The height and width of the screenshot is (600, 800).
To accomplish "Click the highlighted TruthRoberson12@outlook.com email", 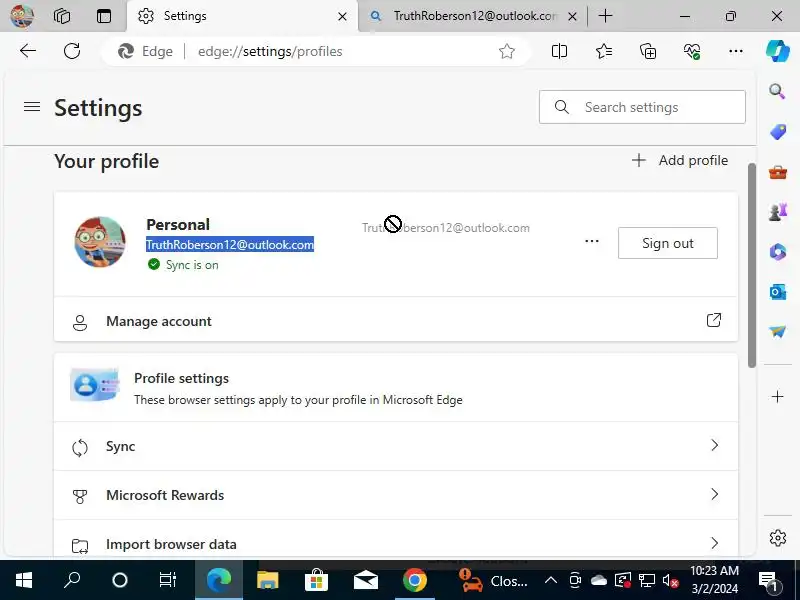I will (x=230, y=244).
